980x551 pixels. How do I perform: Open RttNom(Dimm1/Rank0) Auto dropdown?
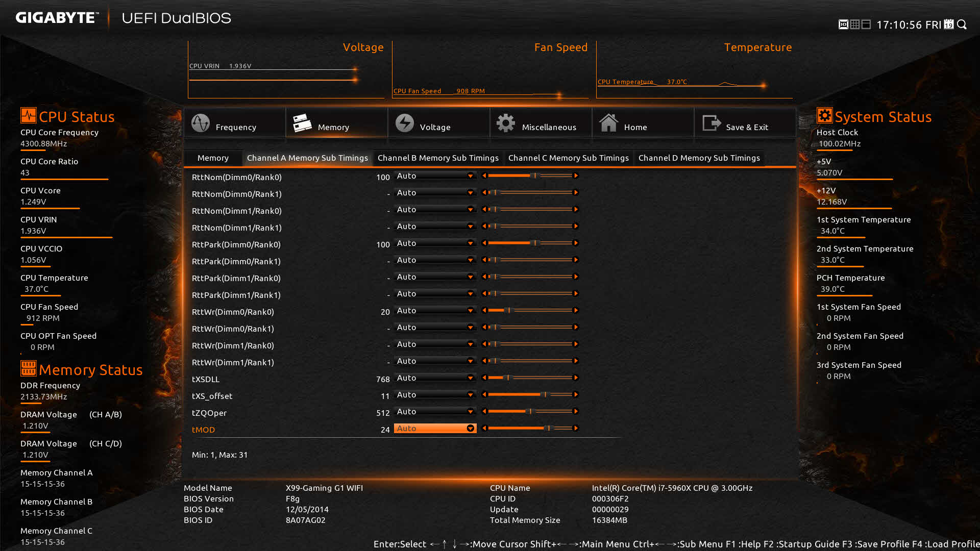coord(435,210)
